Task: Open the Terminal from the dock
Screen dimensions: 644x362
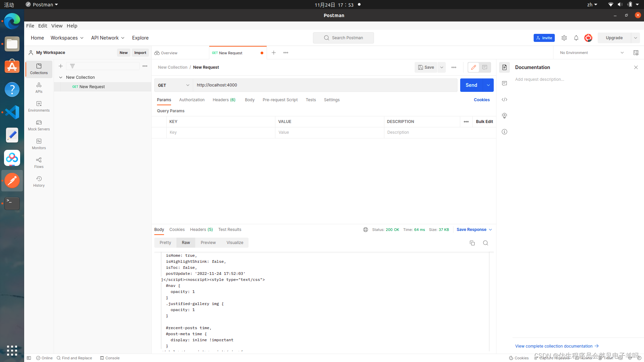Action: 12,203
